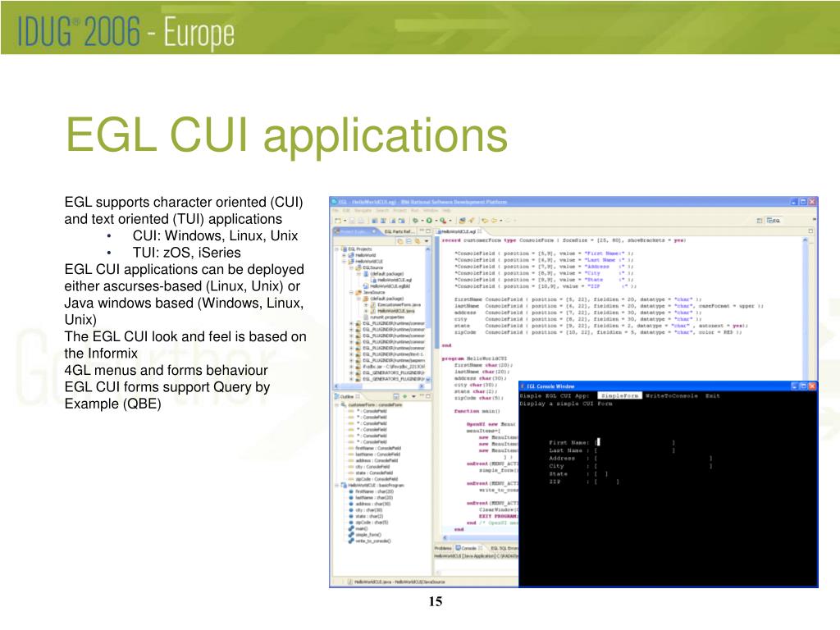Select HelloWorldCUI.java in project tree

[x=392, y=311]
